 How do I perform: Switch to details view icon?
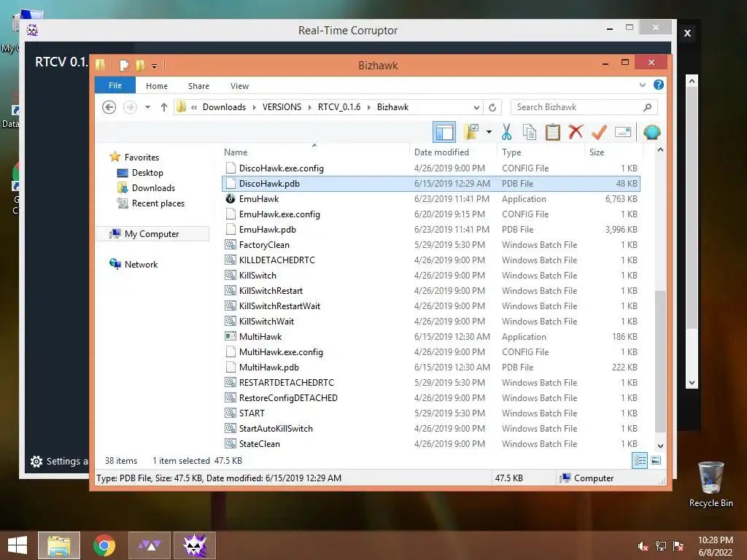click(639, 461)
